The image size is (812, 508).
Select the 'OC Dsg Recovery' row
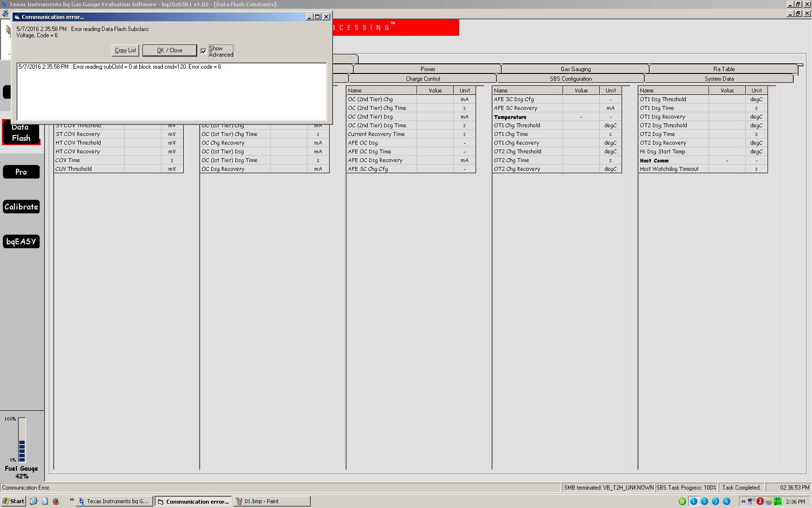(265, 169)
